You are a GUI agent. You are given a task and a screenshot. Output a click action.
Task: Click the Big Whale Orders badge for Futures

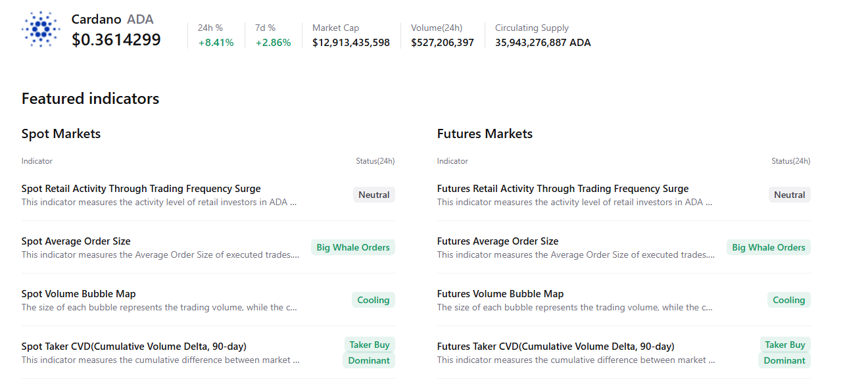tap(768, 247)
